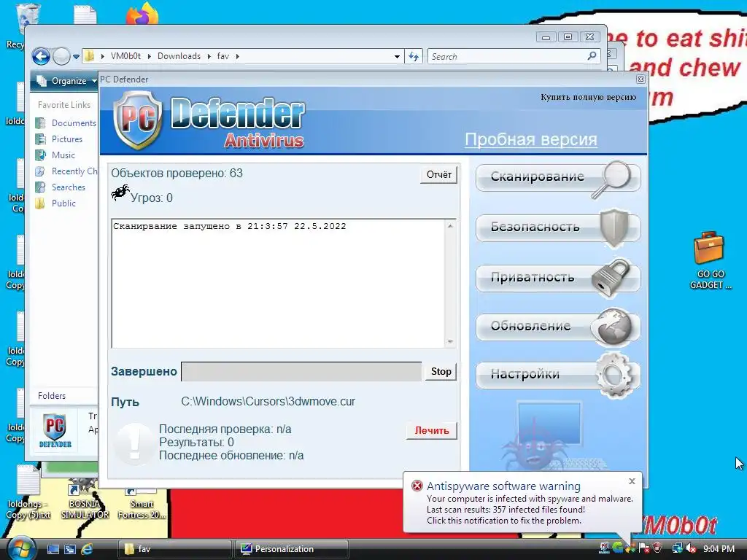Stop the running scan

point(441,371)
